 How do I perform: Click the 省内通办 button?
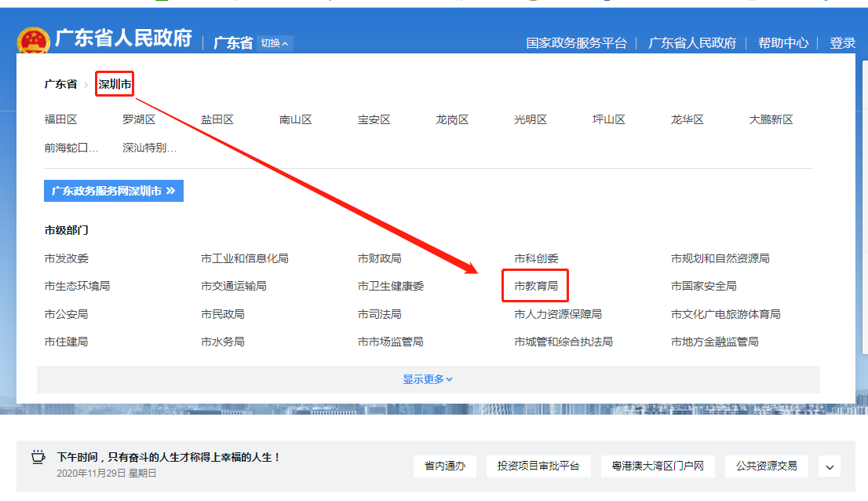coord(445,466)
